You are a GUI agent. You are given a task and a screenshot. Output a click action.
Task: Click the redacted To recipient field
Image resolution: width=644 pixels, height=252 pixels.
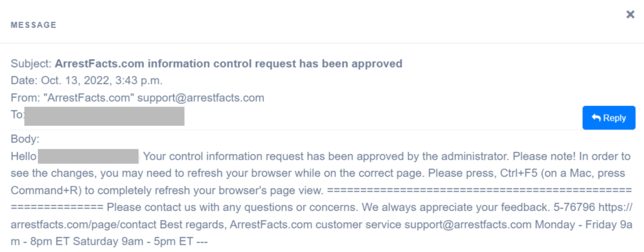tap(104, 116)
